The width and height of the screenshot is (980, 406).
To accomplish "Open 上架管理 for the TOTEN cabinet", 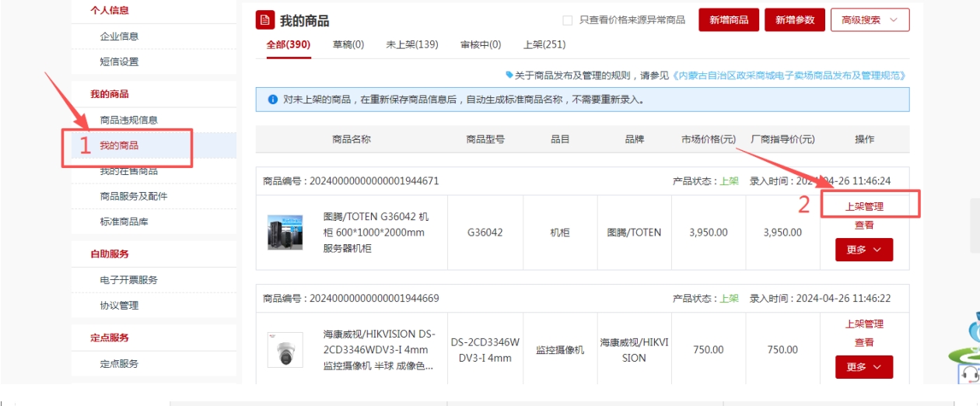I will (x=864, y=207).
